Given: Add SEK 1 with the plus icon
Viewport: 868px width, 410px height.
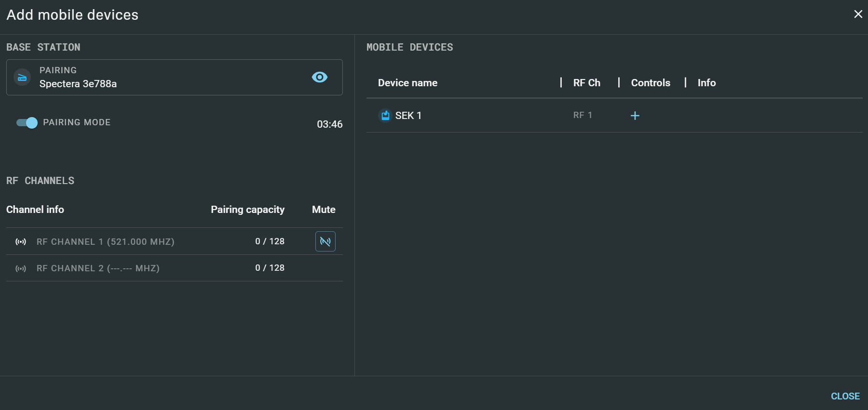Looking at the screenshot, I should point(635,116).
